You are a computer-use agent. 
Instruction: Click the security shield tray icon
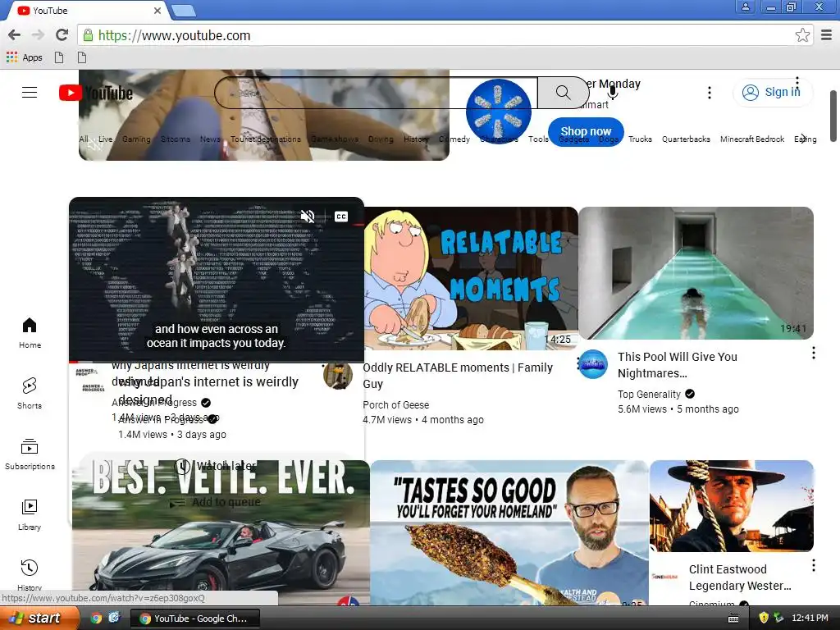tap(764, 618)
